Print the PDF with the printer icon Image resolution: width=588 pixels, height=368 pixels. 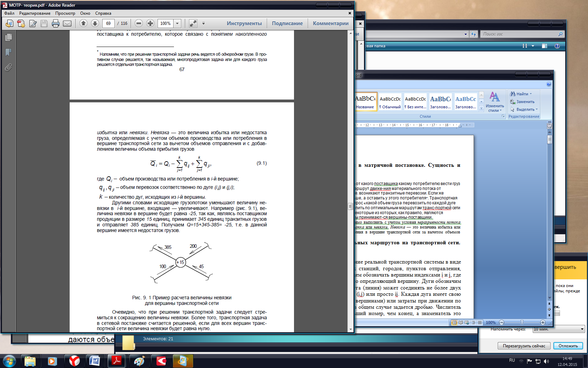[x=56, y=23]
